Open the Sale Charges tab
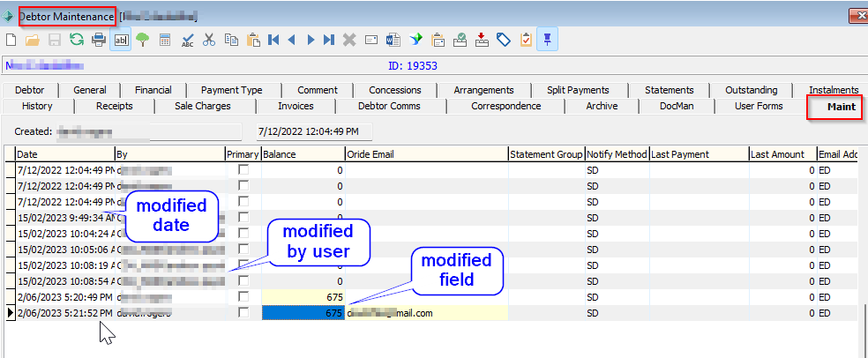This screenshot has height=358, width=868. [203, 106]
